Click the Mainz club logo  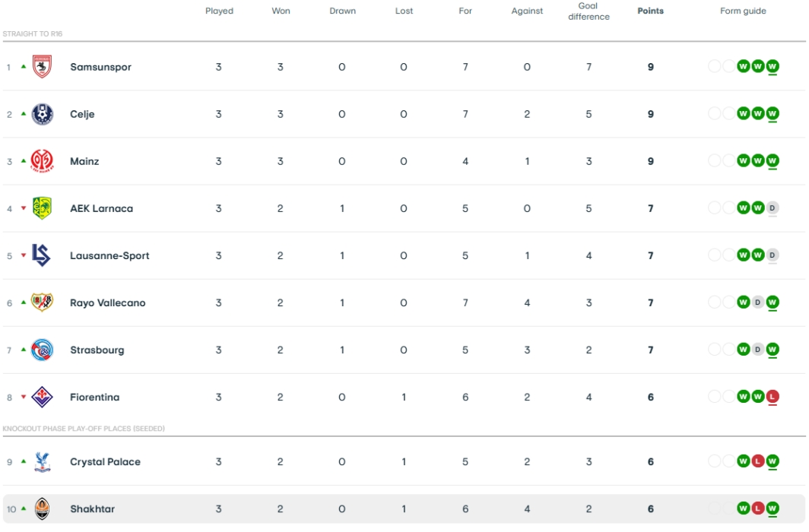coord(42,161)
